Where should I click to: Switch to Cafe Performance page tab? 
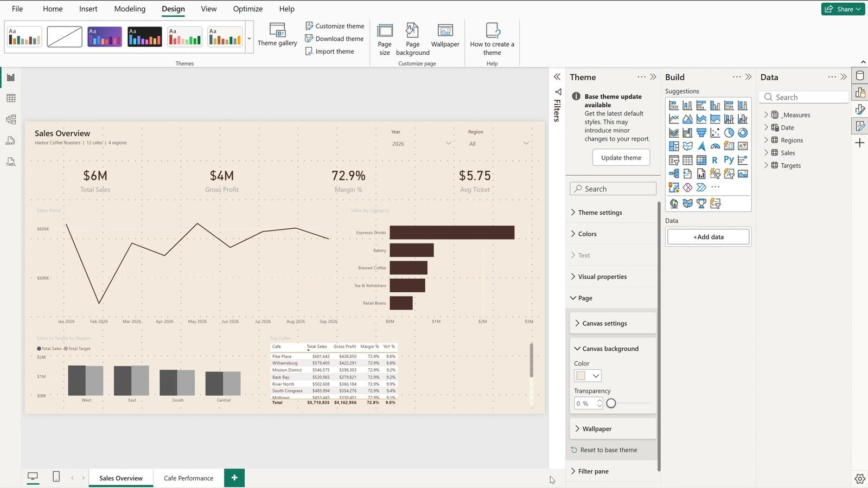(x=188, y=478)
